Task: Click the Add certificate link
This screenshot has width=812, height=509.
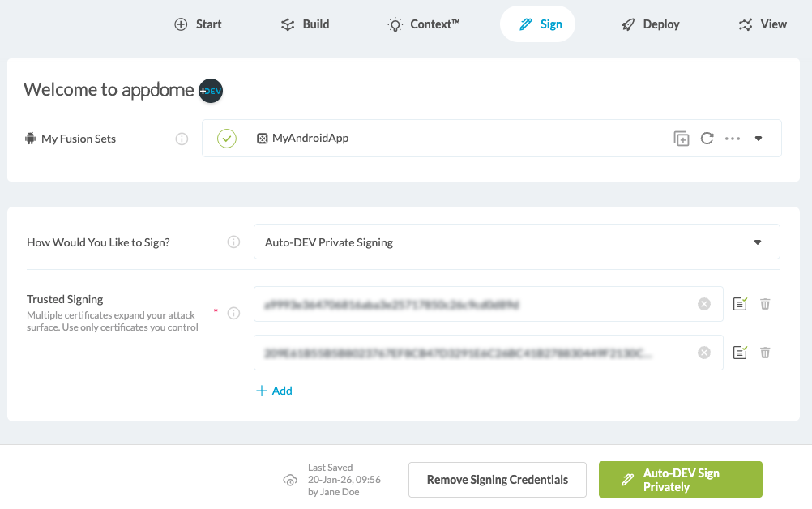Action: point(274,391)
